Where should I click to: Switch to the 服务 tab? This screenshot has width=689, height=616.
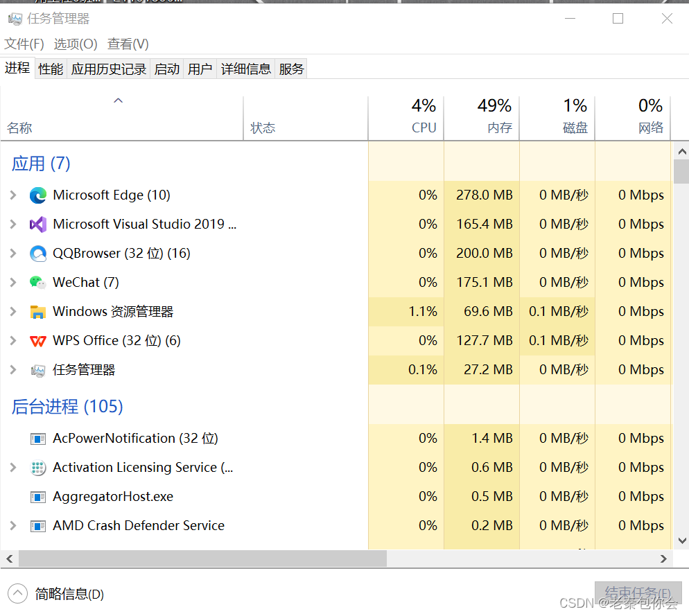(x=291, y=69)
